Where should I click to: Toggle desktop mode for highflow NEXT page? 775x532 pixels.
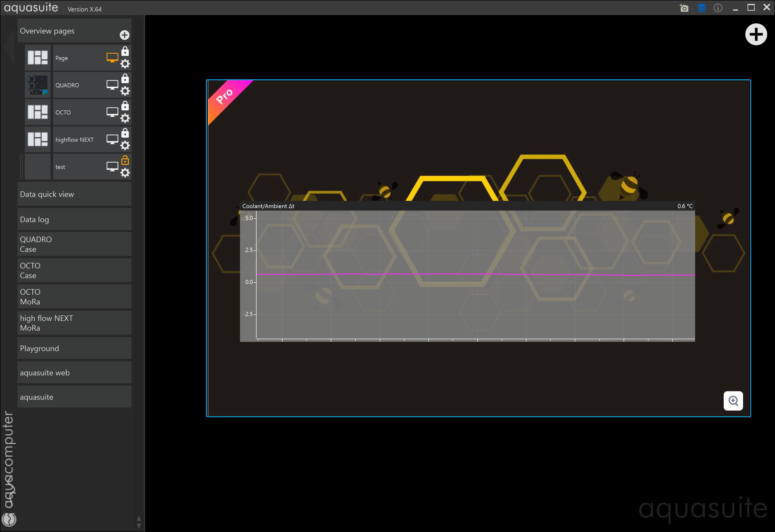point(112,139)
